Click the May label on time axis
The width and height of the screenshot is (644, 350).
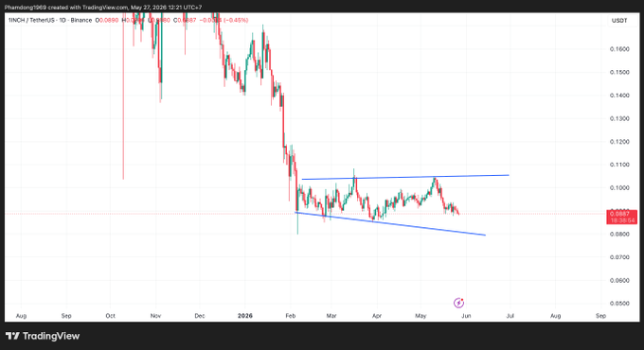pos(420,316)
